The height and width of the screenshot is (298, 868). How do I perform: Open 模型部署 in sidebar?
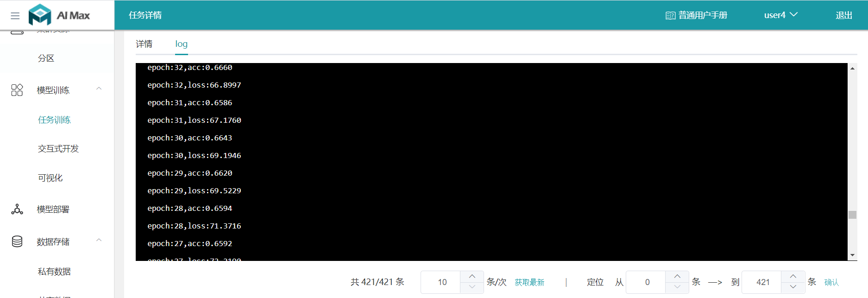pyautogui.click(x=53, y=209)
